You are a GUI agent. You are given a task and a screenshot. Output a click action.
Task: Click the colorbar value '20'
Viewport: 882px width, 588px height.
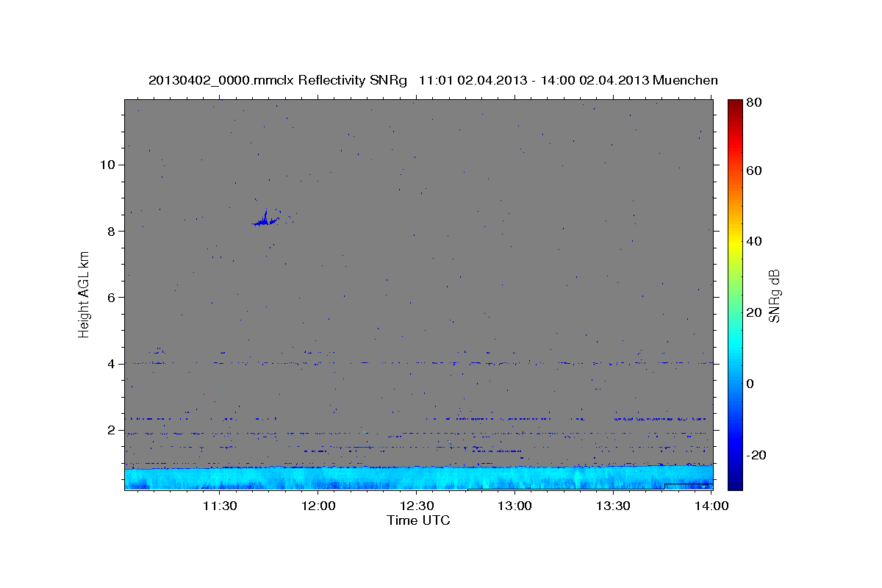(x=755, y=312)
